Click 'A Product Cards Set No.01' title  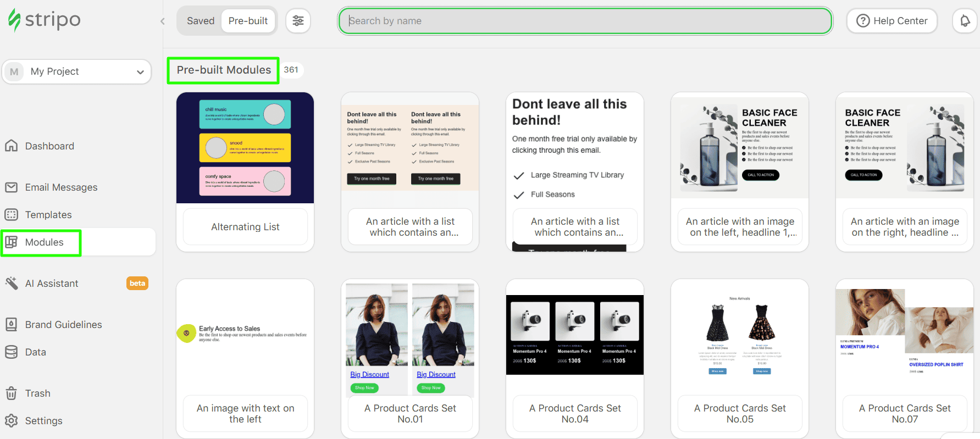click(x=410, y=414)
